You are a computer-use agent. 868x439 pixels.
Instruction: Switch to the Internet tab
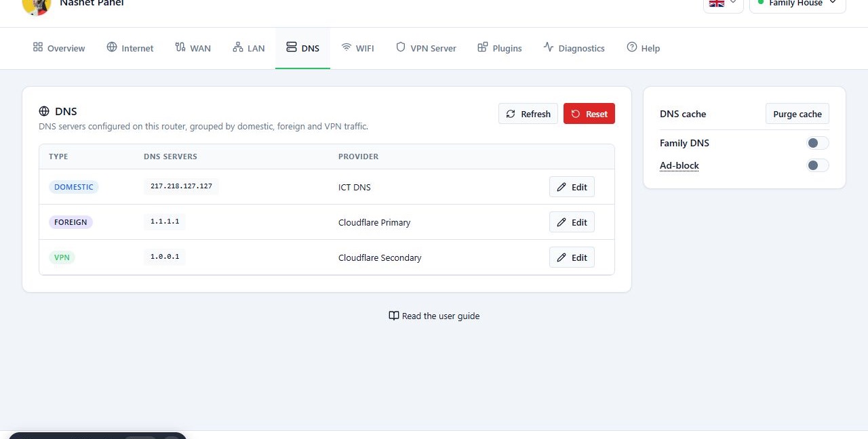pos(130,48)
